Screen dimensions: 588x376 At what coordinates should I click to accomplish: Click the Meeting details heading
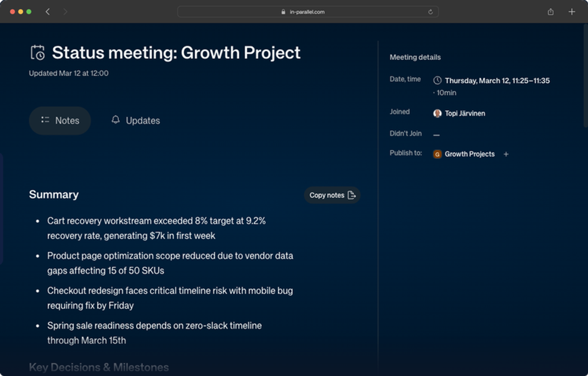coord(415,57)
